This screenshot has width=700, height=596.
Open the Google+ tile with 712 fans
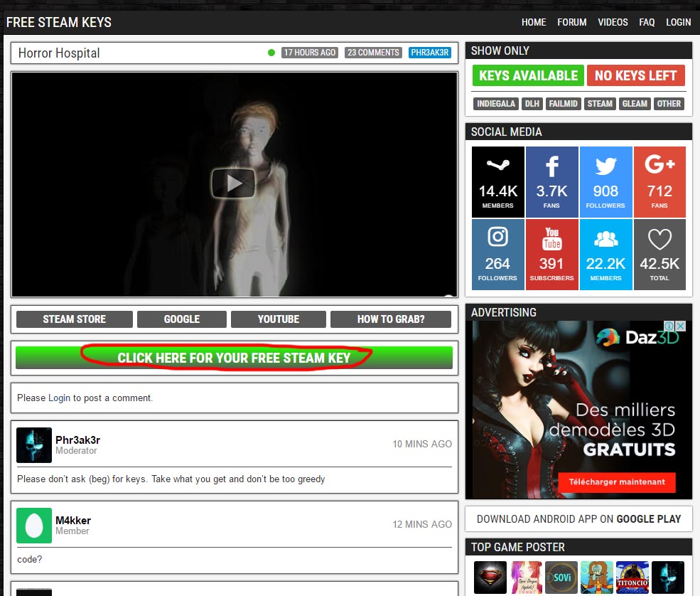(x=659, y=182)
